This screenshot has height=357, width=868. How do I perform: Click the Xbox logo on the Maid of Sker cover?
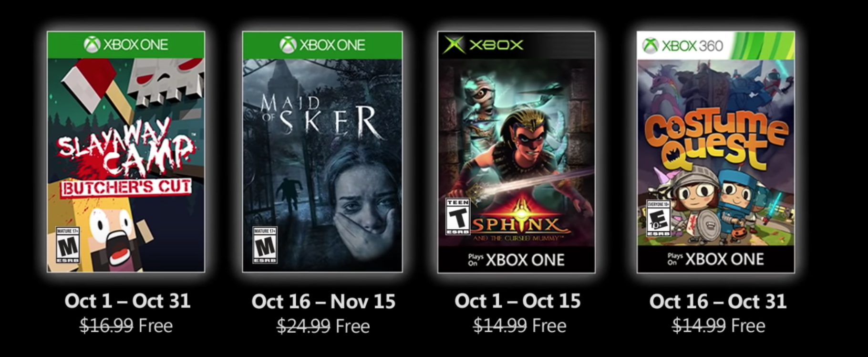point(288,45)
